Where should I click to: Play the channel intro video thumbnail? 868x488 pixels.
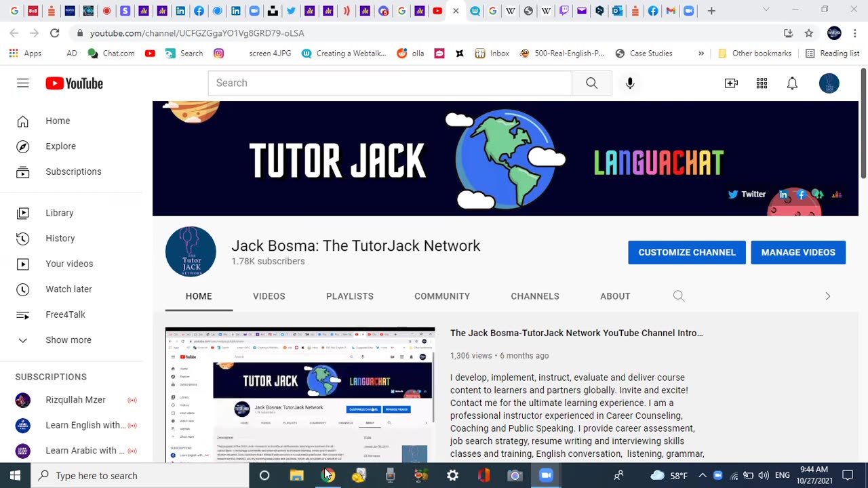300,395
